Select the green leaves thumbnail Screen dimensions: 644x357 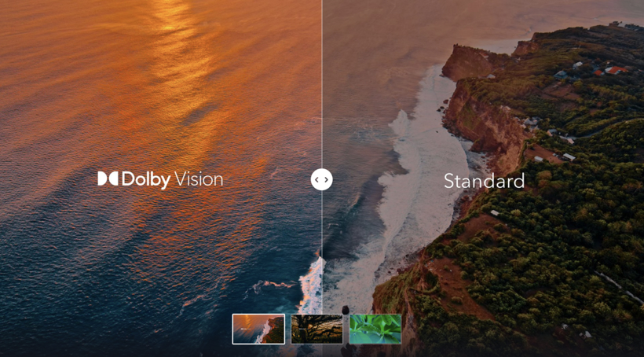(375, 329)
